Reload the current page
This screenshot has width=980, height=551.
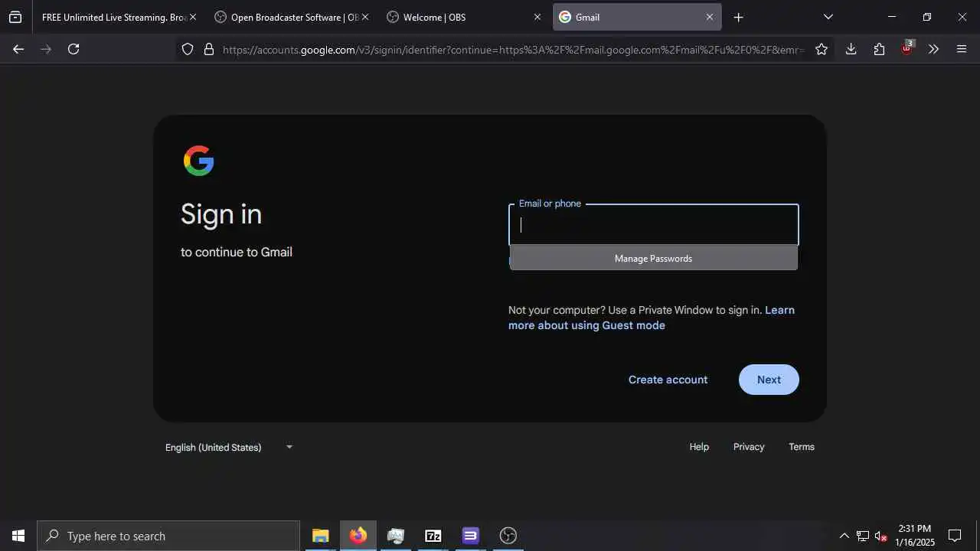point(73,49)
